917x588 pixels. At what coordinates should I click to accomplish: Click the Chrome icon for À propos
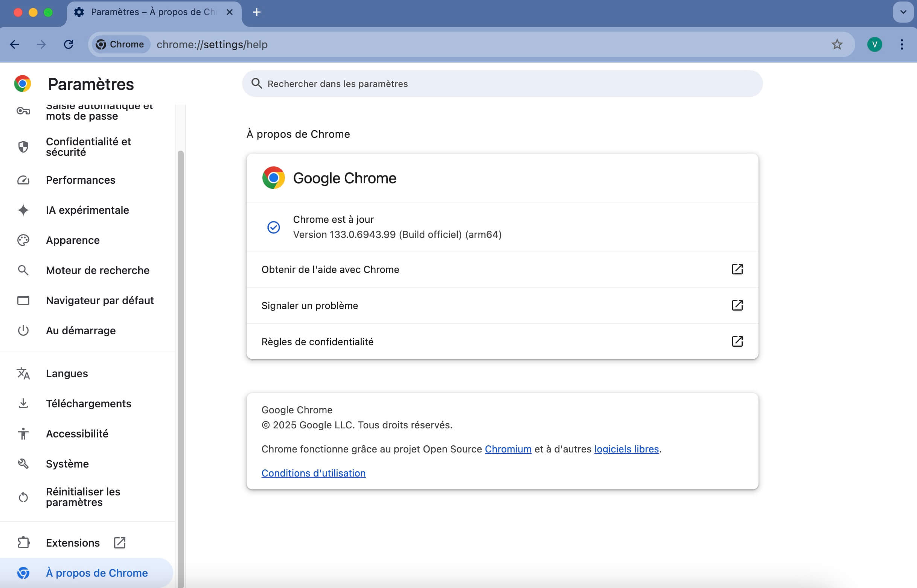[x=23, y=573]
